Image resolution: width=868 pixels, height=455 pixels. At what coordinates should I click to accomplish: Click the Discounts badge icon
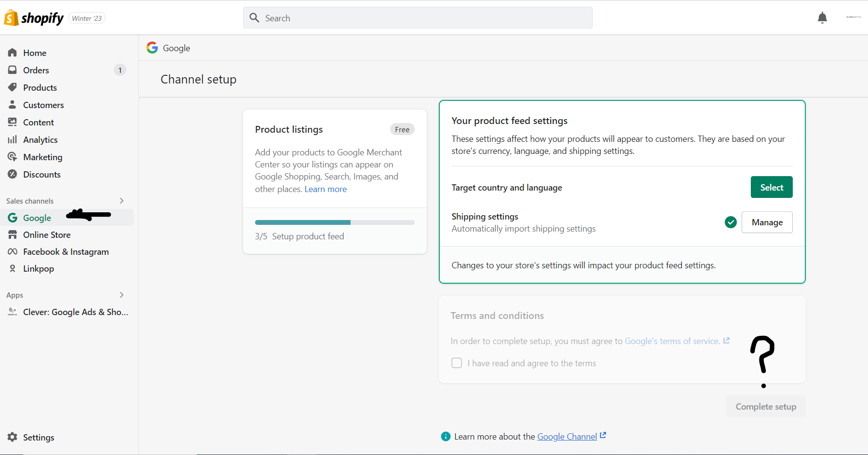tap(13, 174)
